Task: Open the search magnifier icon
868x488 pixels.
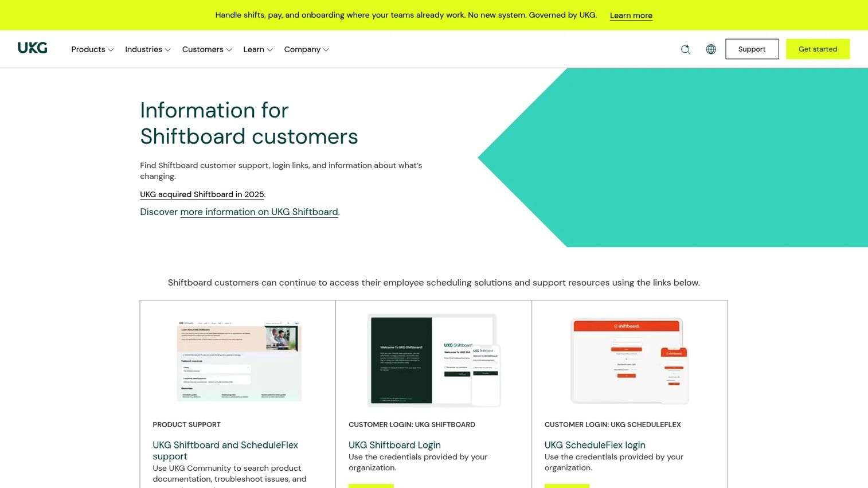Action: coord(685,49)
